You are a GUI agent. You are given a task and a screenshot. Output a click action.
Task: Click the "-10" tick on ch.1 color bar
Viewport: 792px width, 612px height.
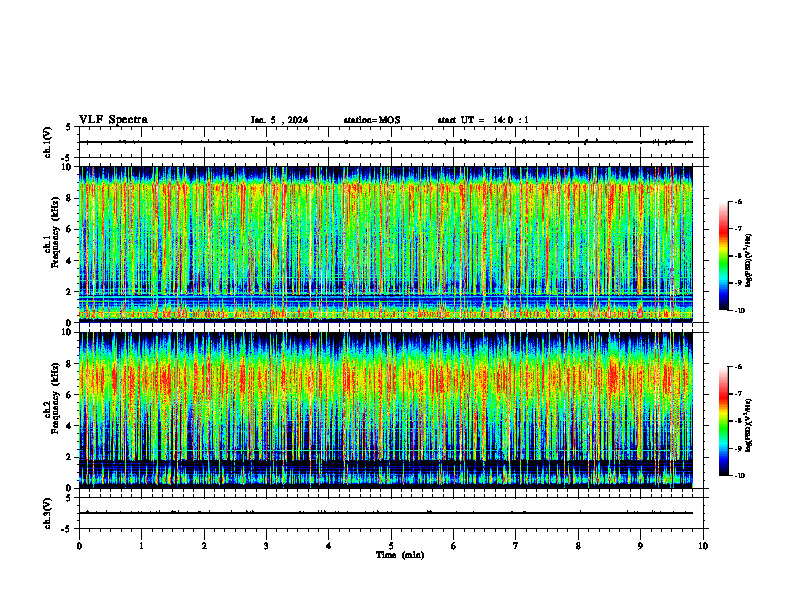[x=740, y=311]
